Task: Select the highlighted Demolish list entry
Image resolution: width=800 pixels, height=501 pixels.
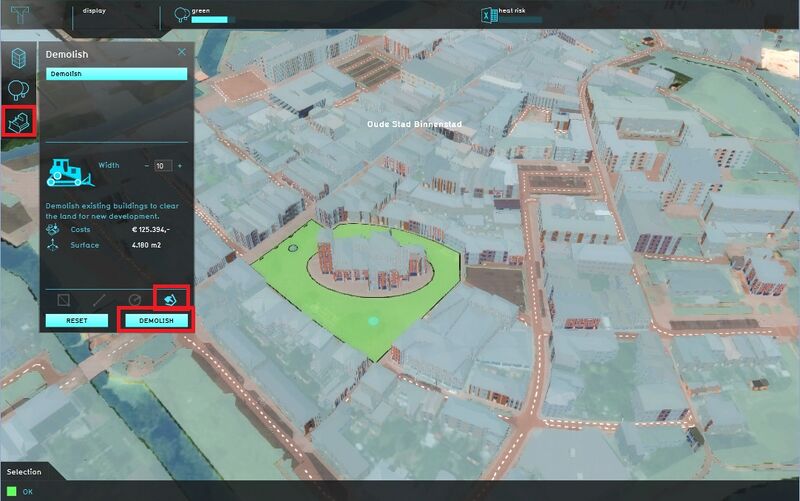Action: [x=116, y=74]
